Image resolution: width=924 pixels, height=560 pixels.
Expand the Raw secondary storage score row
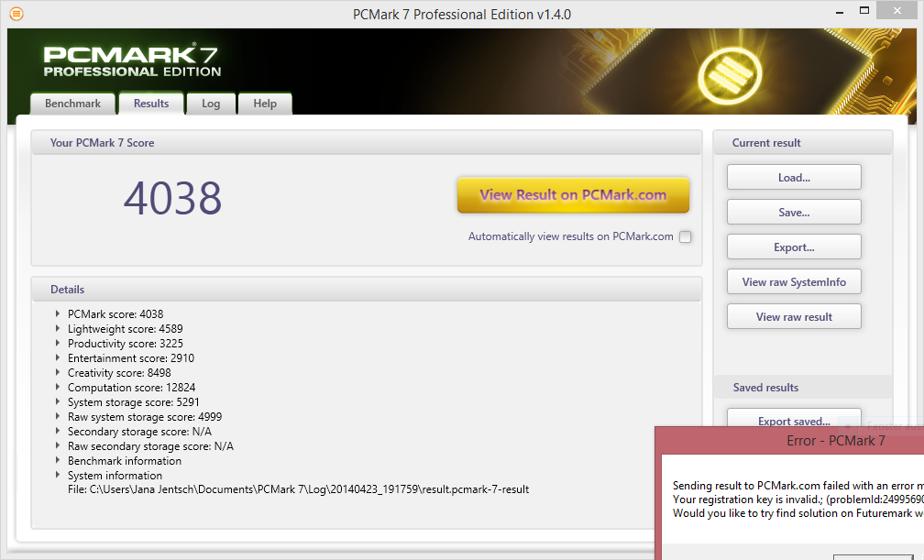[x=57, y=445]
